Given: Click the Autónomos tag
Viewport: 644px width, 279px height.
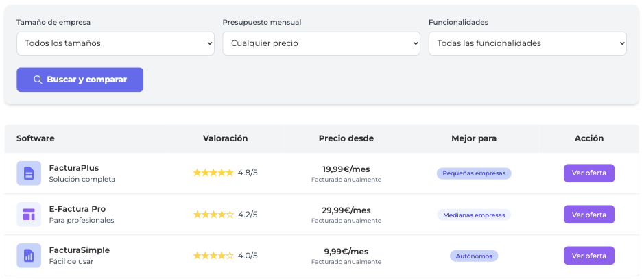Looking at the screenshot, I should click(474, 256).
